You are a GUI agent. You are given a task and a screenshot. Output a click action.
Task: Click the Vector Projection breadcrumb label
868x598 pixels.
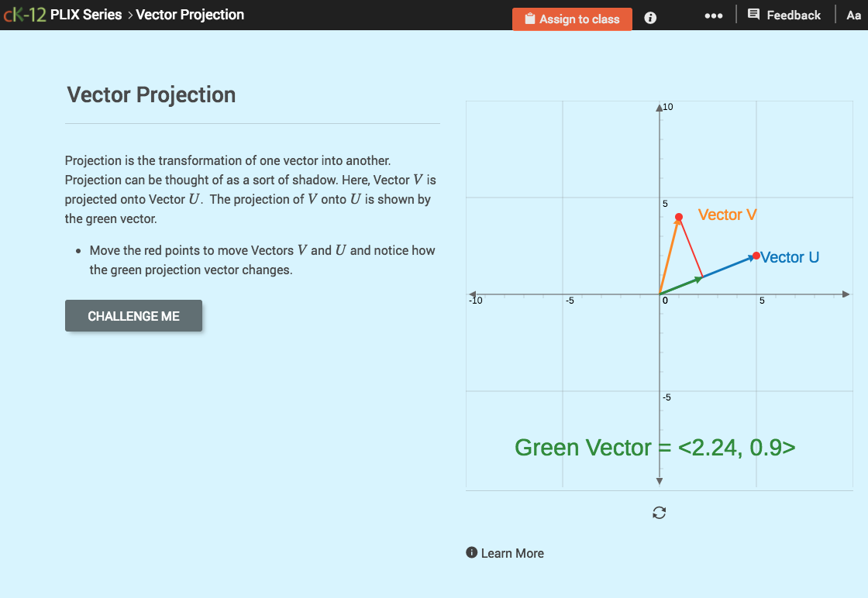coord(190,14)
